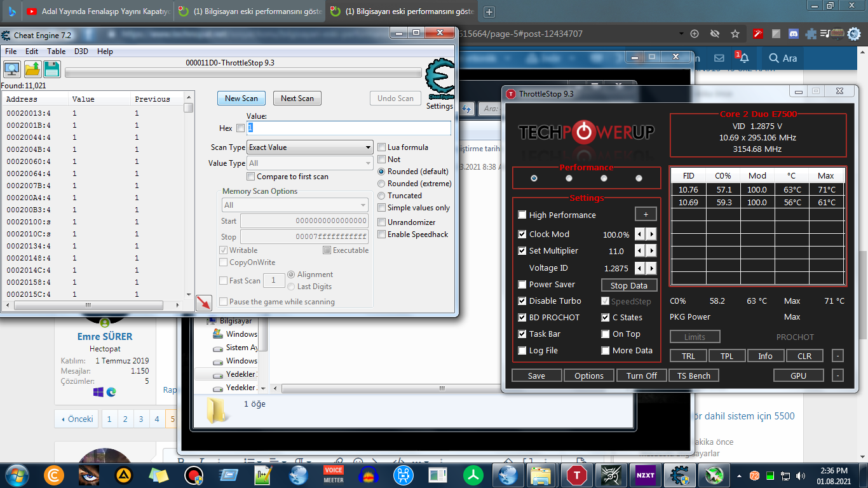Uncheck Disable Turbo in ThrottleStop

point(522,301)
